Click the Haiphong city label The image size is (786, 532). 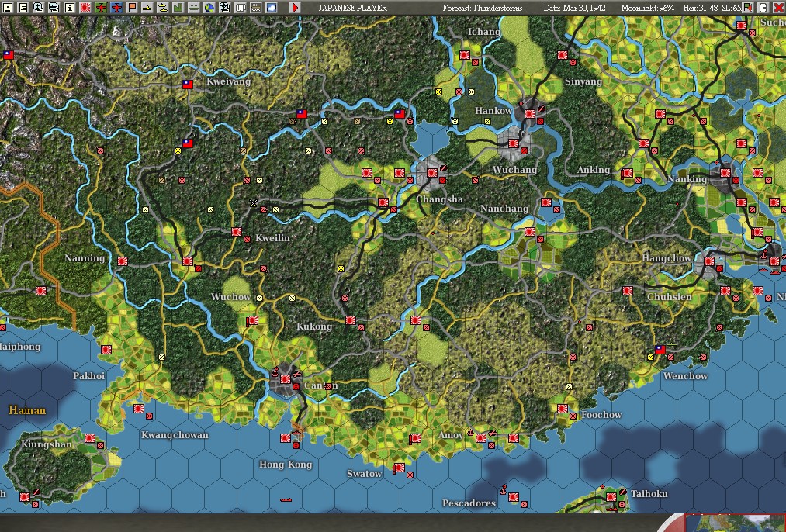click(x=20, y=347)
